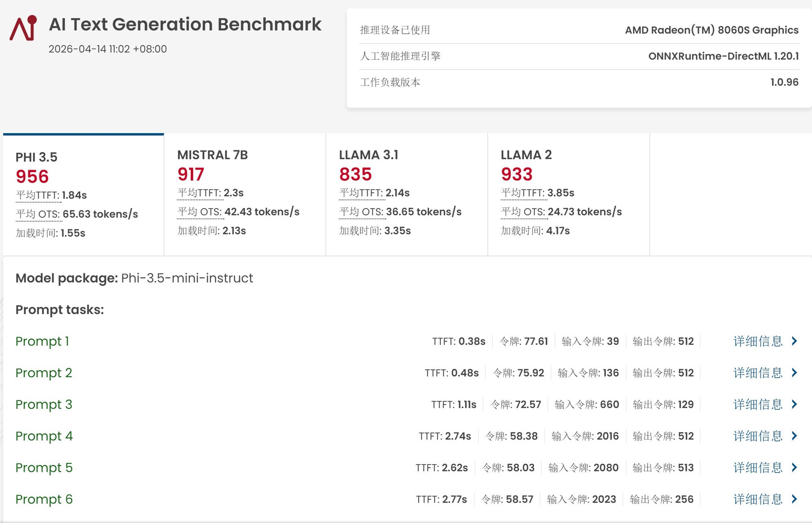Click 平均TTFT label under LLAMA 2

point(523,193)
